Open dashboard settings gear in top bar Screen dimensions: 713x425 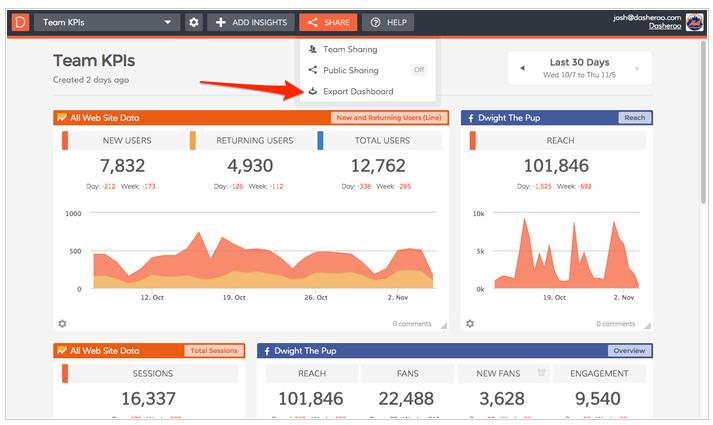click(194, 22)
